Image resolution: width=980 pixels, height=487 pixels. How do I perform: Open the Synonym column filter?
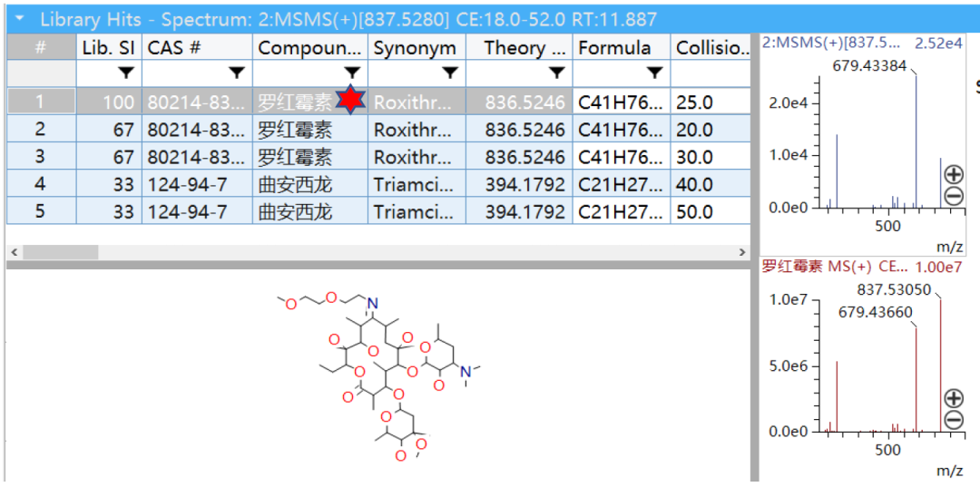pos(450,73)
